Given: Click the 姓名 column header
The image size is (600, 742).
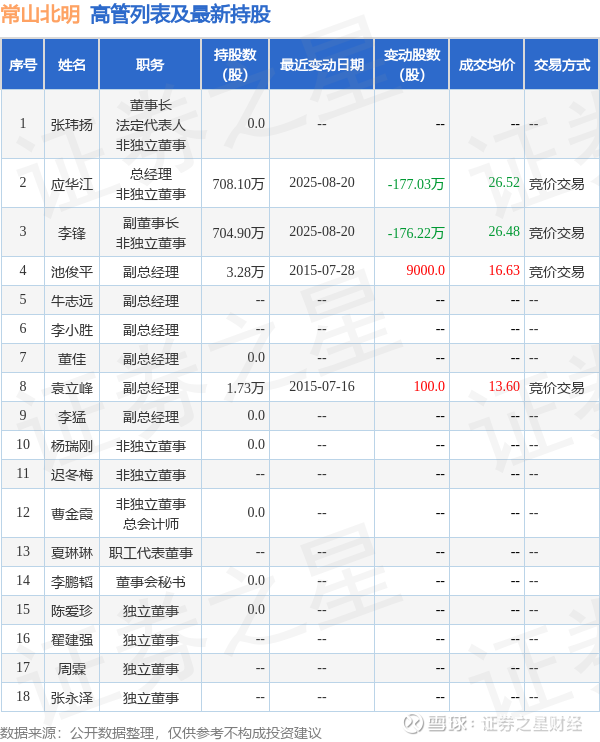Looking at the screenshot, I should [72, 64].
